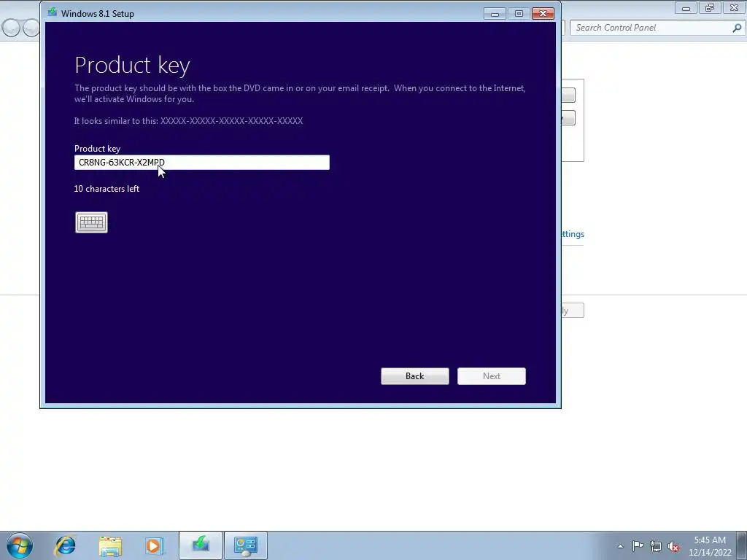Click the '10 characters left' text
Viewport: 747px width, 560px height.
pos(107,189)
